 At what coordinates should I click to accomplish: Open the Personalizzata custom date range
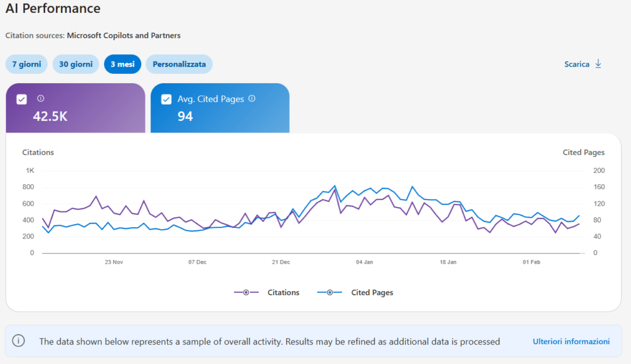click(x=179, y=64)
